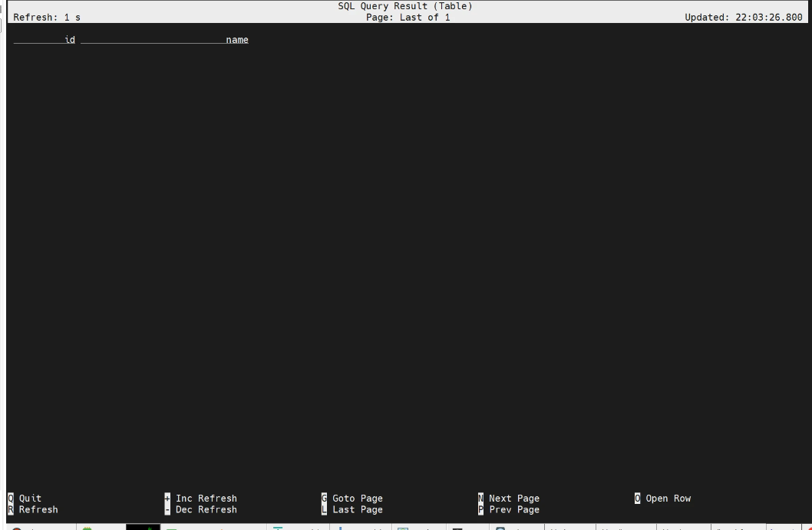Click the Inc Refresh text label
This screenshot has width=812, height=530.
click(x=206, y=499)
